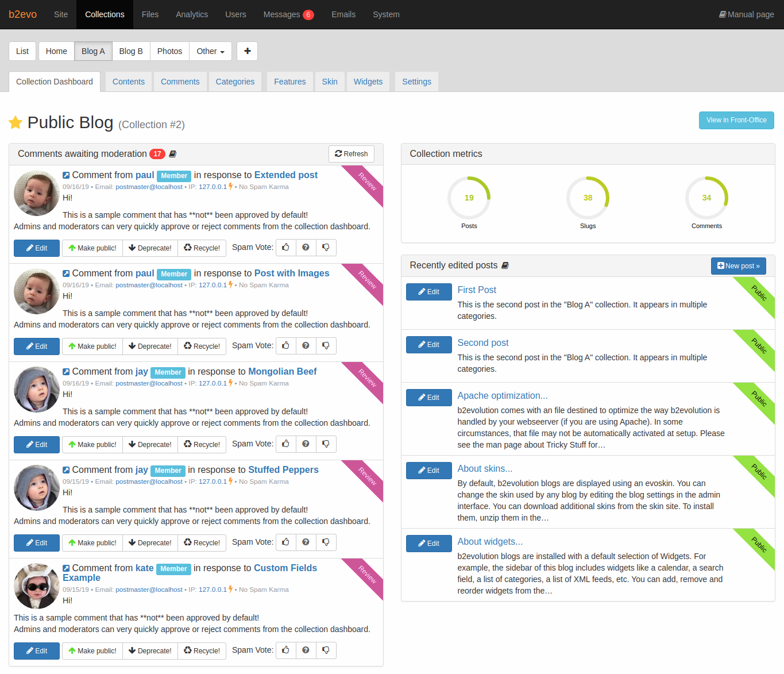Viewport: 784px width, 674px height.
Task: Click the star icon next to Public Blog
Action: click(x=16, y=122)
